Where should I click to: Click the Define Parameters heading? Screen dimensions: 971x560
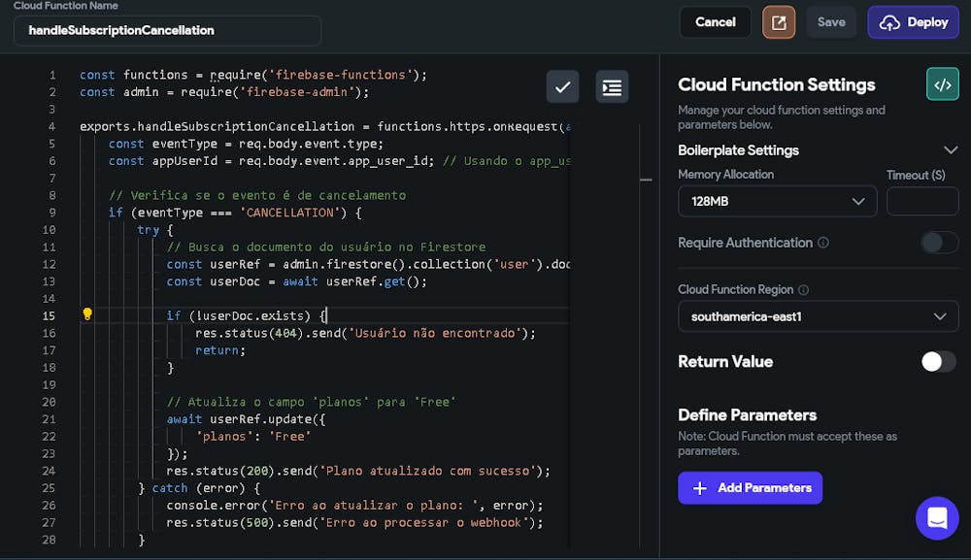tap(747, 415)
